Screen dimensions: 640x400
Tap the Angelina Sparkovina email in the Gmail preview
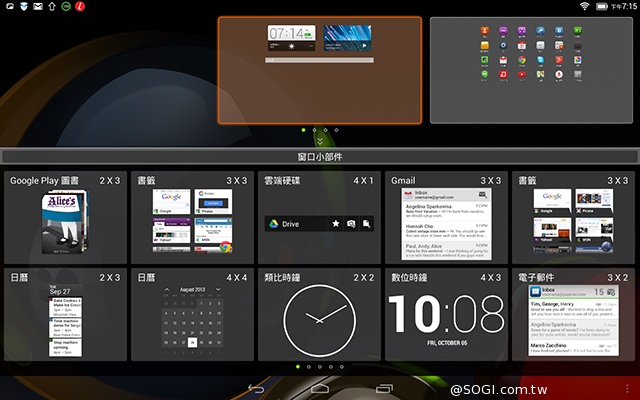[447, 211]
